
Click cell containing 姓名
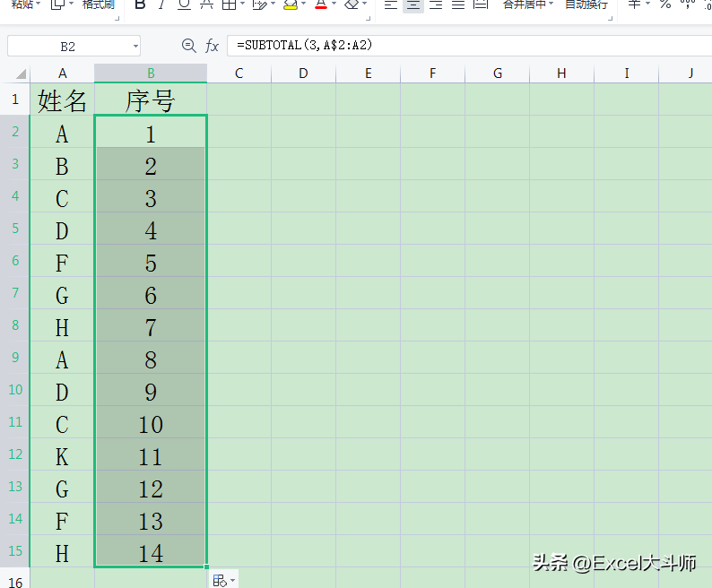pos(63,99)
